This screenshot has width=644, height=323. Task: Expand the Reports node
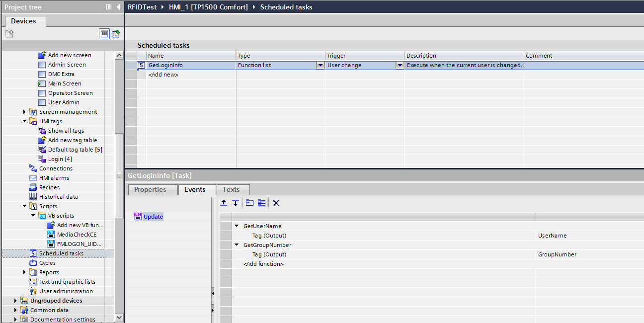pyautogui.click(x=24, y=272)
